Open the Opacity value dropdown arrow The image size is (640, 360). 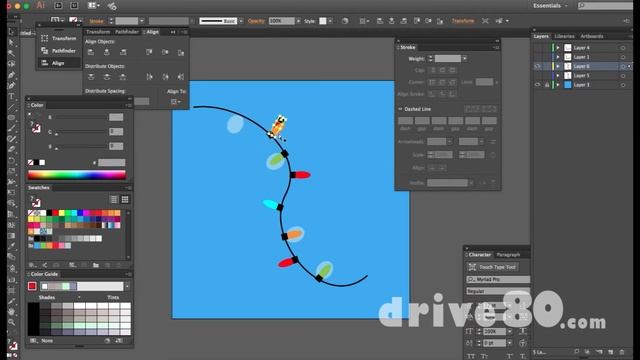[298, 21]
